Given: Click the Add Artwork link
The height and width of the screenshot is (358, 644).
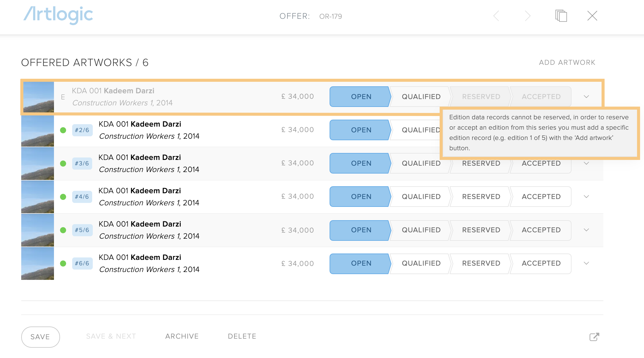Looking at the screenshot, I should coord(567,62).
